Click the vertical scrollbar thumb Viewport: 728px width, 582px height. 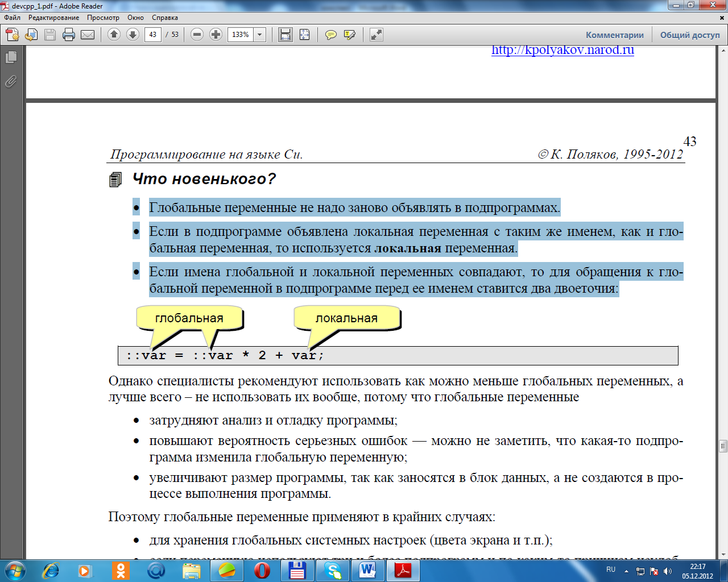723,446
